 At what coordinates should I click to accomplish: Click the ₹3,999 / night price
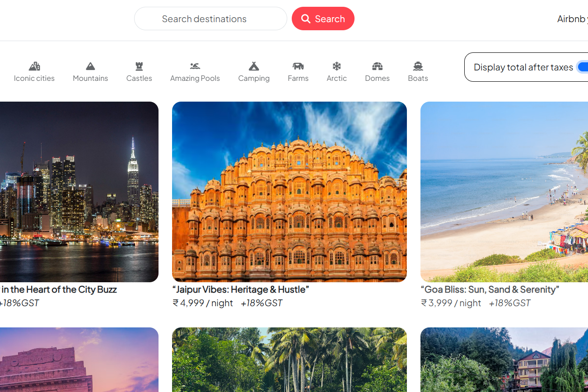[x=451, y=303]
